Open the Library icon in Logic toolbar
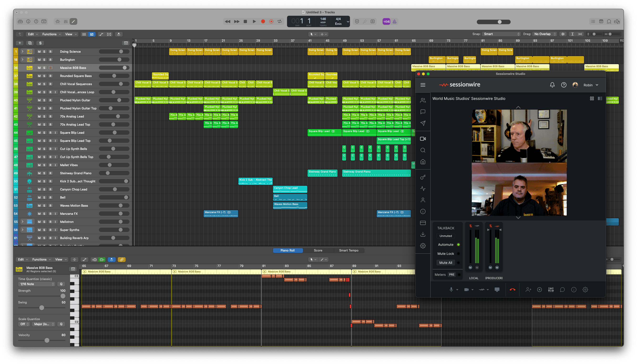Viewport: 637px width, 364px height. point(20,21)
